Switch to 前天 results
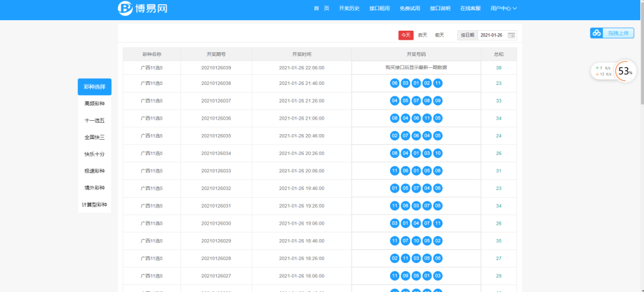Screen dimensions: 644x292 pyautogui.click(x=439, y=35)
